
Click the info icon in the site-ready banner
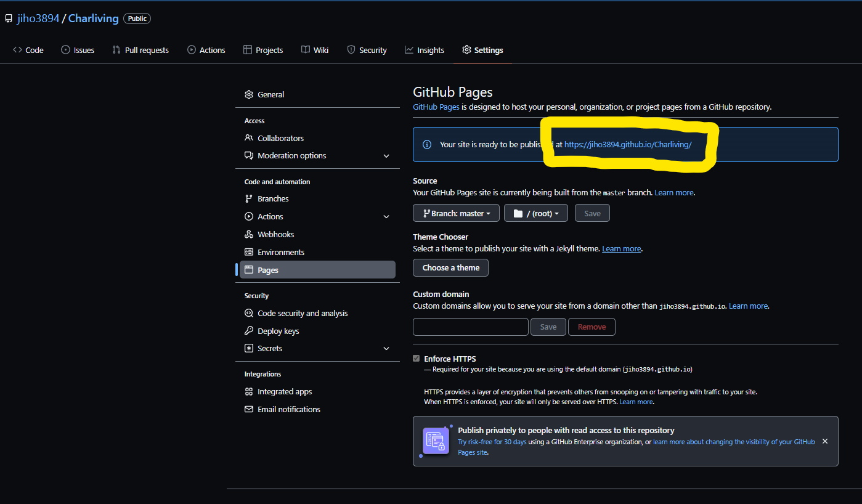[427, 145]
